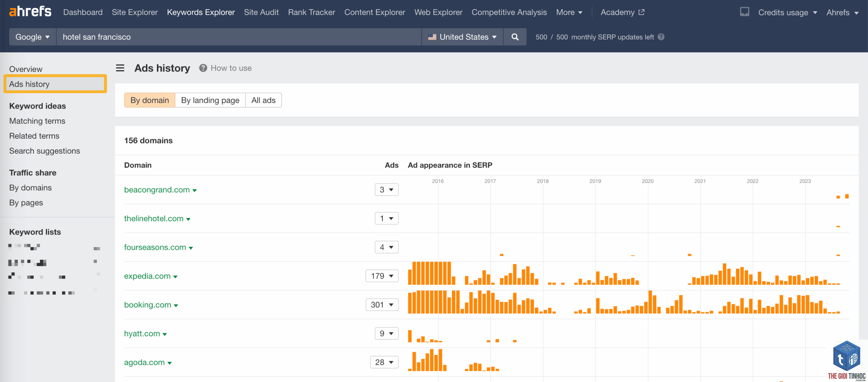Go to Web Explorer
Image resolution: width=868 pixels, height=382 pixels.
(x=438, y=12)
